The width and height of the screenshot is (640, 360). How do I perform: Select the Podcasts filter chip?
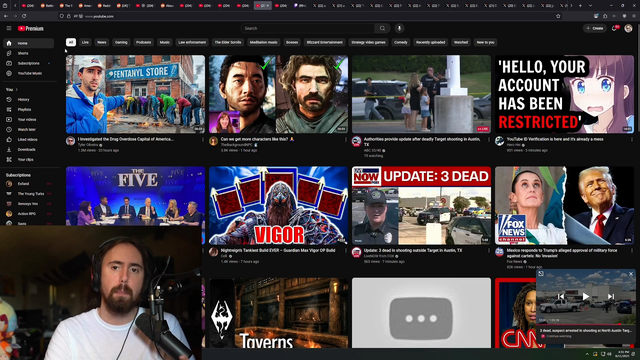tap(143, 42)
